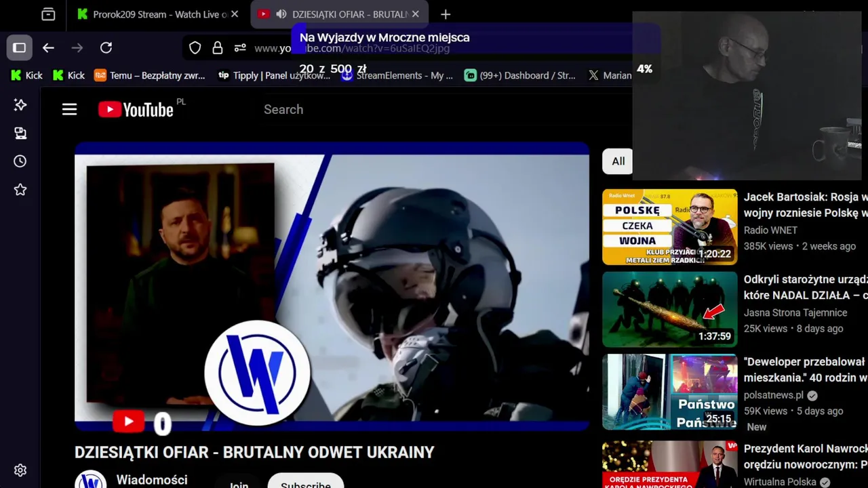Open YouTube hamburger guide menu
The height and width of the screenshot is (488, 868).
tap(70, 109)
